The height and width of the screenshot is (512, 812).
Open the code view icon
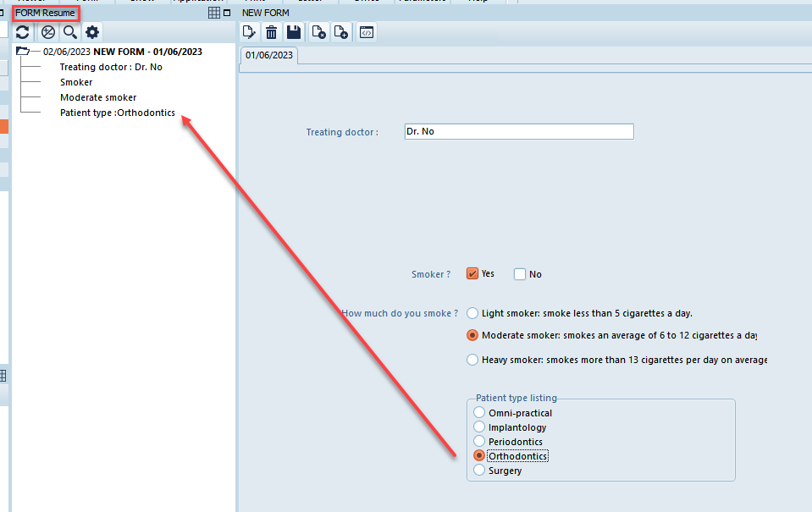pos(366,32)
